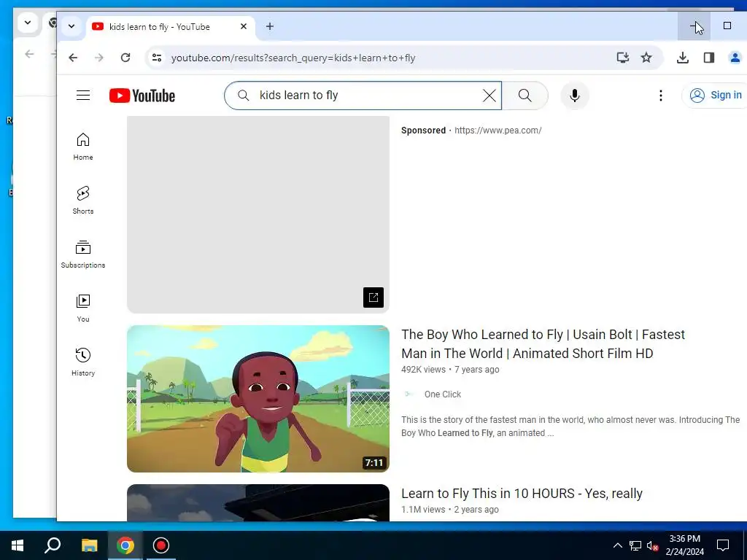The height and width of the screenshot is (560, 747).
Task: Close the 'kids learn to fly' tab
Action: pyautogui.click(x=244, y=27)
